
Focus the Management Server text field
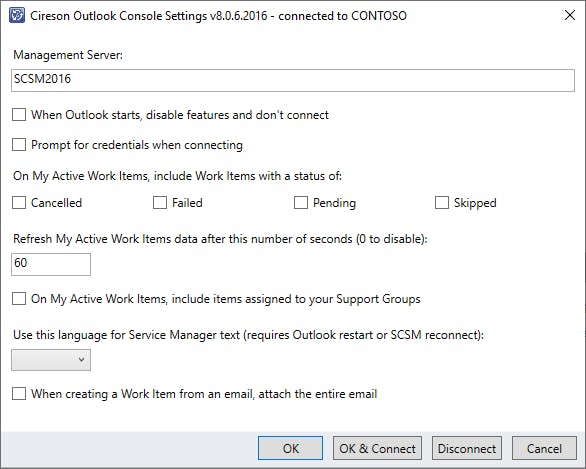coord(293,80)
